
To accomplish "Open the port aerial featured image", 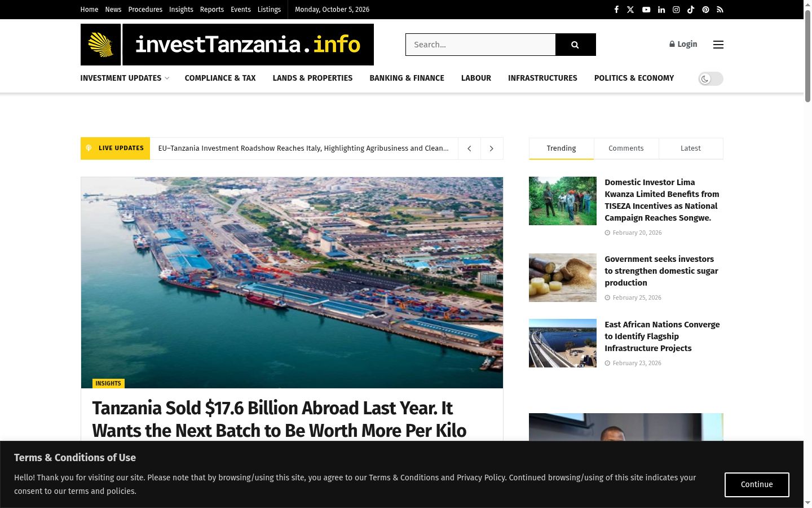I will coord(292,283).
